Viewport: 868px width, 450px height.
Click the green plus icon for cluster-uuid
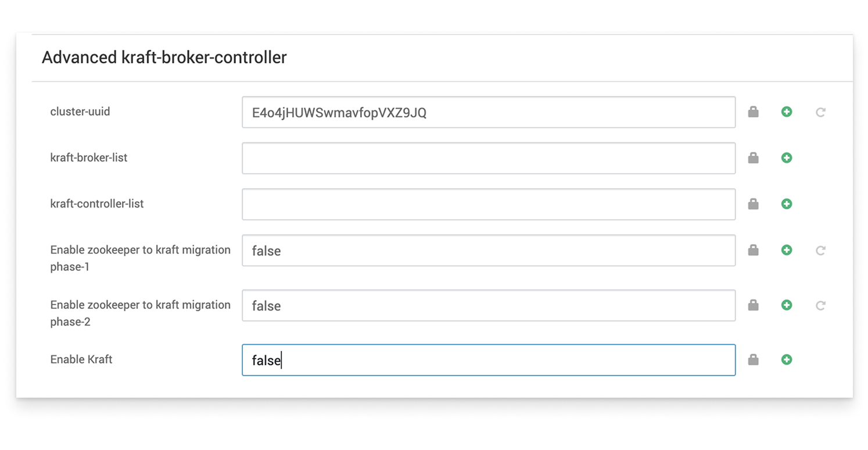tap(787, 112)
